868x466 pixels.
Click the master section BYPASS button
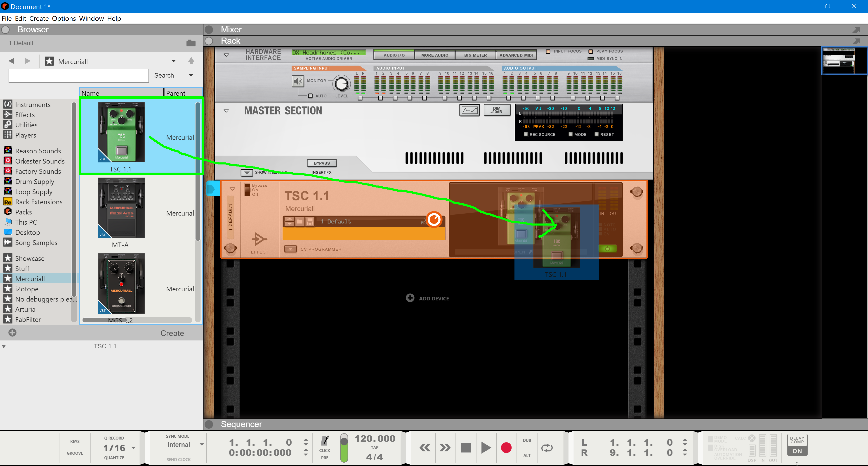click(322, 163)
